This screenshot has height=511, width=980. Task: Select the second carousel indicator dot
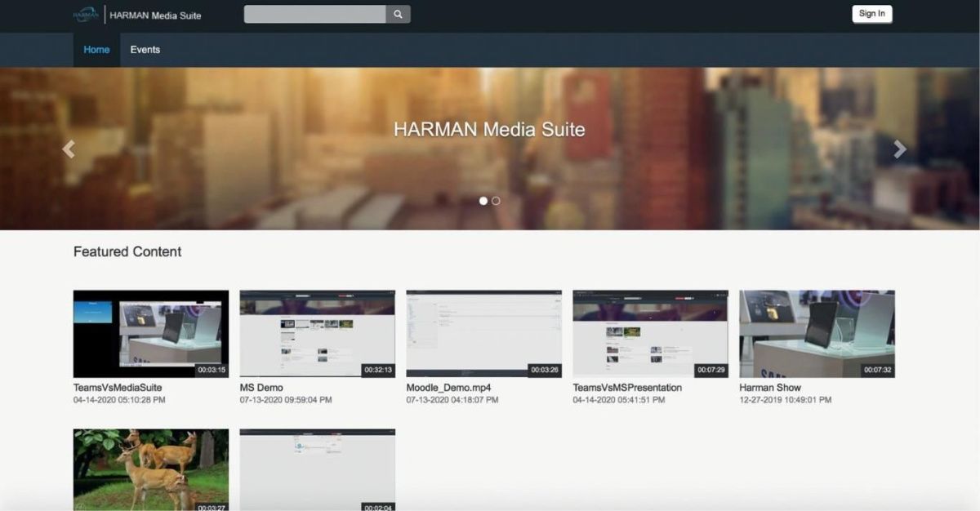pos(495,199)
